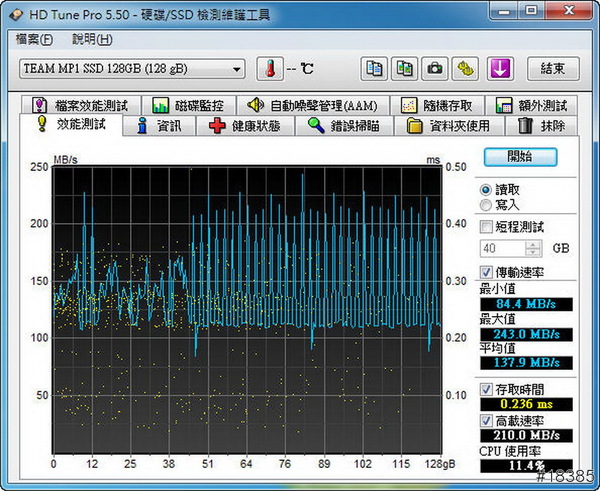
Task: Enable the 短程測試 checkbox
Action: 487,226
